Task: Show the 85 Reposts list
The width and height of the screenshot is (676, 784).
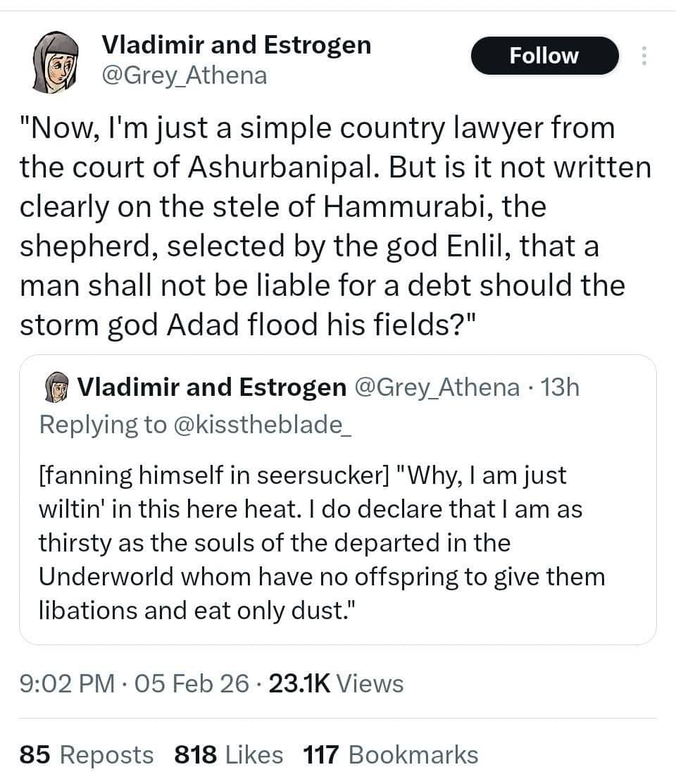Action: [x=86, y=755]
